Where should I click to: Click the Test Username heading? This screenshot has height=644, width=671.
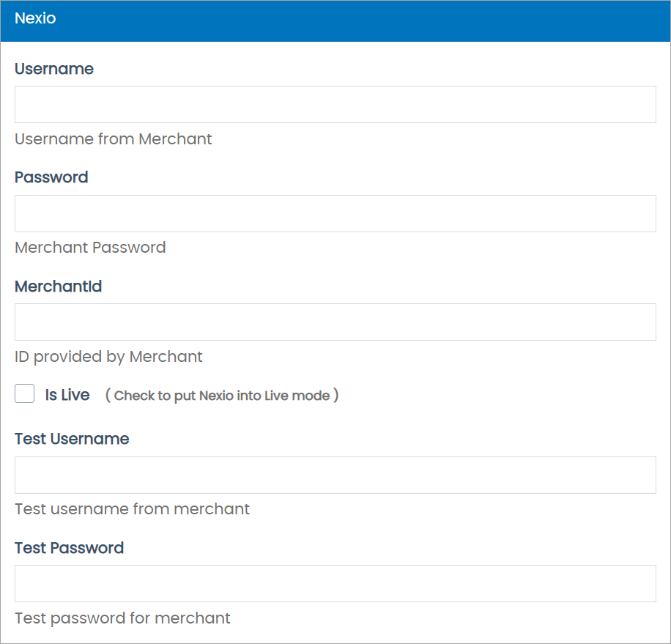[x=72, y=439]
